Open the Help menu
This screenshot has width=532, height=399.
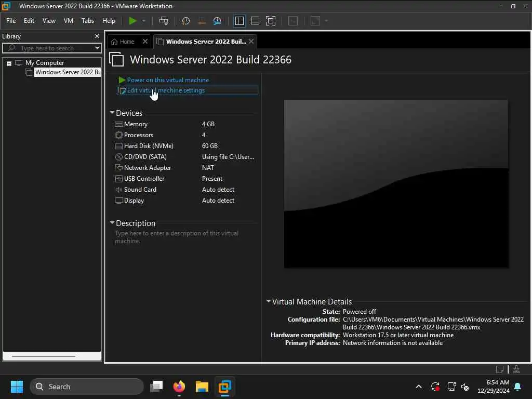coord(109,21)
